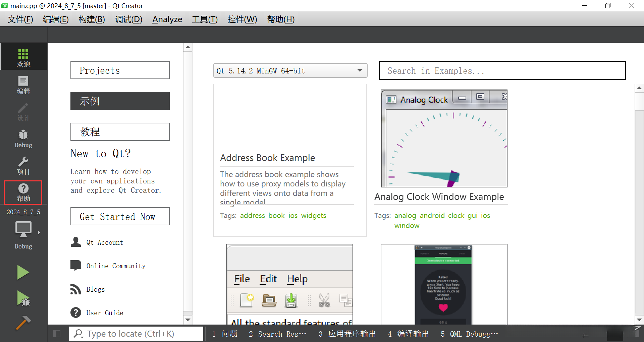Switch to the 欢迎 (Welcome) mode

(x=23, y=57)
